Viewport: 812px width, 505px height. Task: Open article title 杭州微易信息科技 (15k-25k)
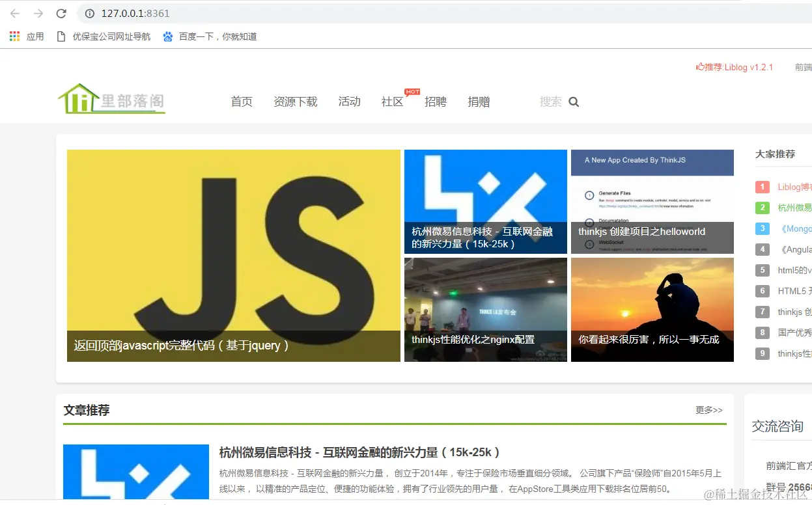pos(359,452)
